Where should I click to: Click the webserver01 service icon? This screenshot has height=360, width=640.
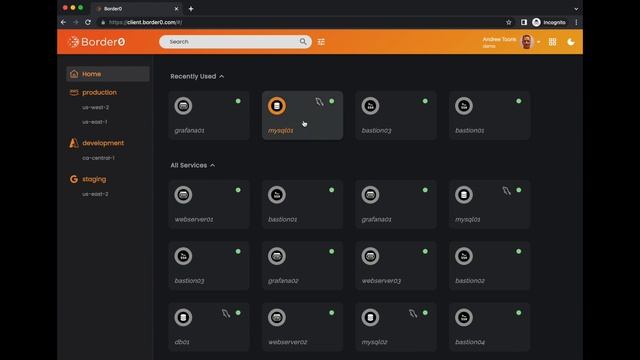(183, 195)
